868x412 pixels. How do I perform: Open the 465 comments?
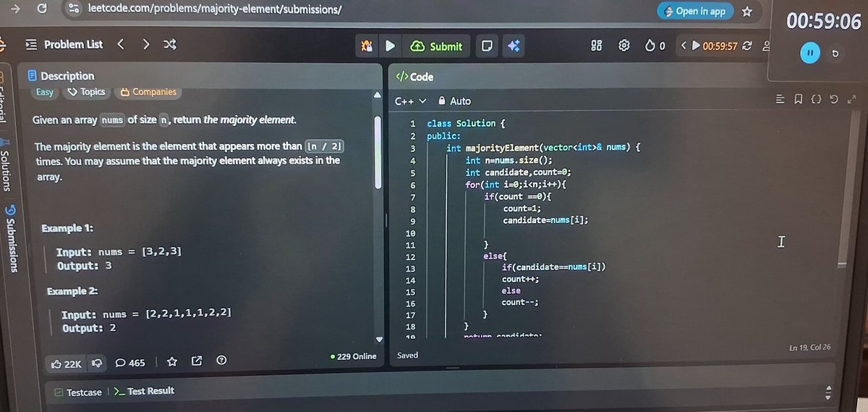(x=130, y=363)
